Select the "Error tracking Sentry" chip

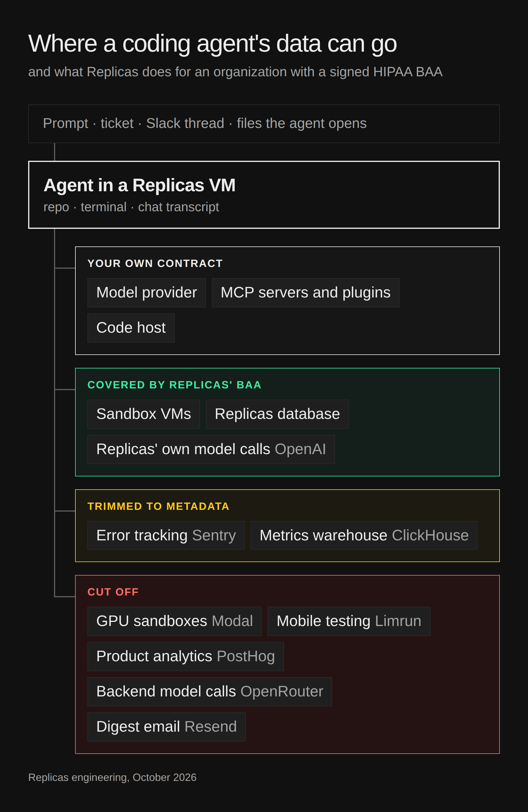pos(166,535)
